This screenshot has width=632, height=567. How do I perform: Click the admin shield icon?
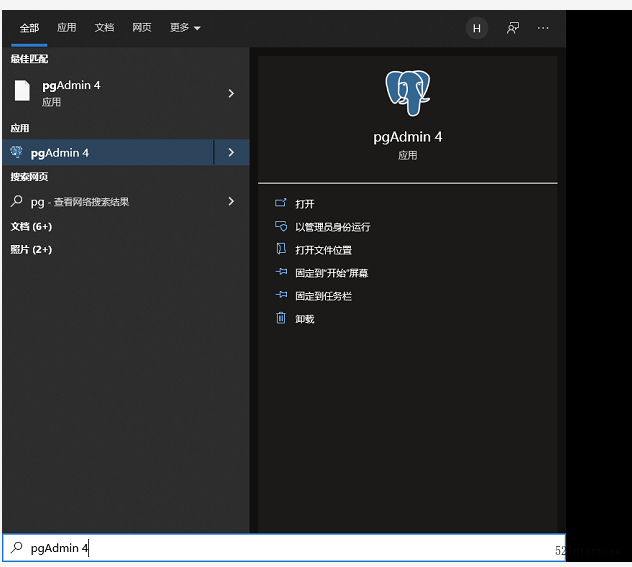pos(281,226)
